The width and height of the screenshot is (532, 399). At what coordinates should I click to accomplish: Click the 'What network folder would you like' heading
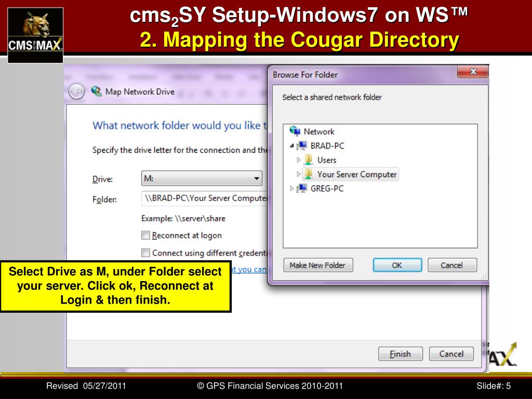point(180,126)
